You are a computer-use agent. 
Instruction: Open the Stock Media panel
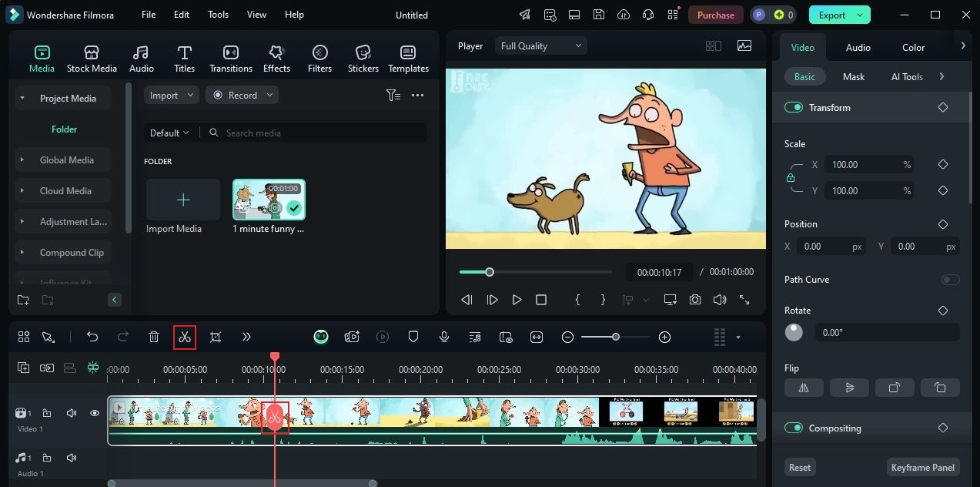click(92, 59)
